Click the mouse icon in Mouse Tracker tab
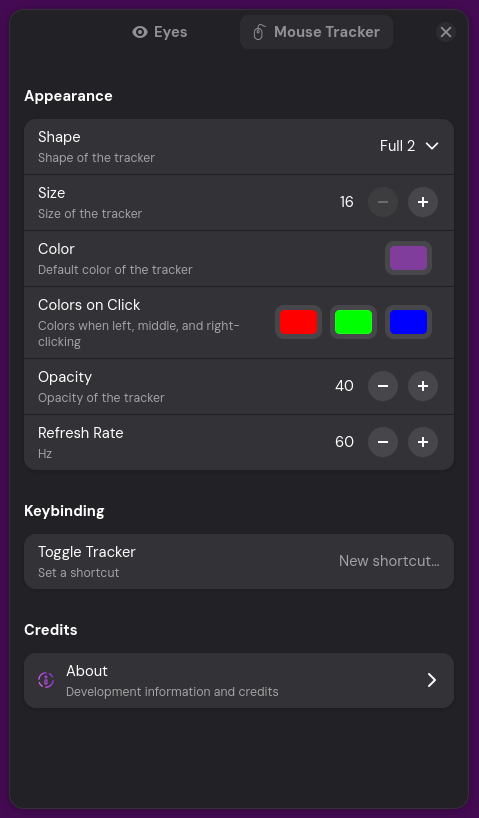This screenshot has width=479, height=818. pyautogui.click(x=259, y=32)
